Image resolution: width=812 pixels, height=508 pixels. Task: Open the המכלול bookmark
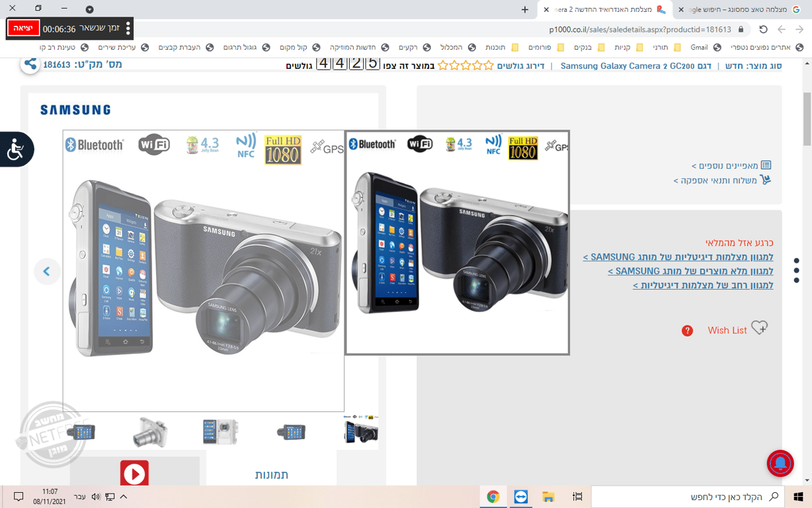[458, 47]
